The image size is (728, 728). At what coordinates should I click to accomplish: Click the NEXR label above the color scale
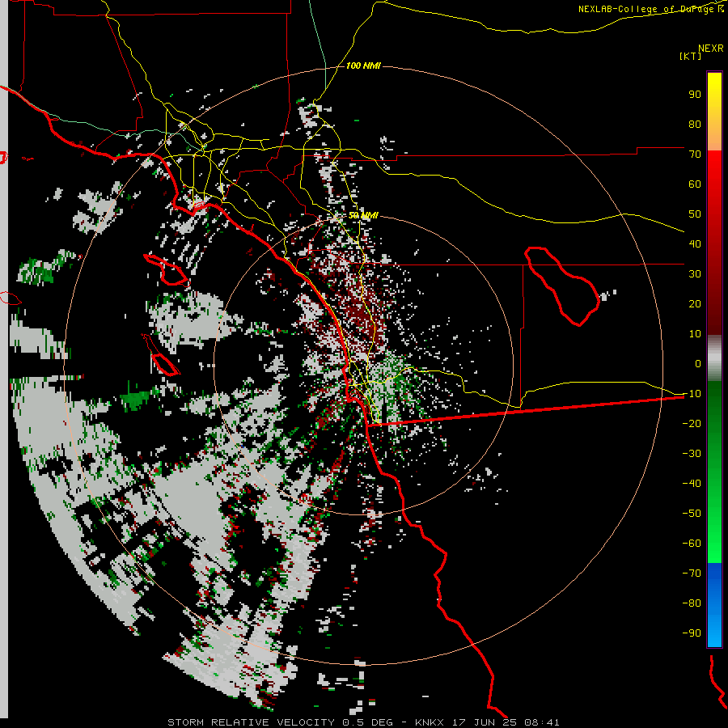click(711, 49)
